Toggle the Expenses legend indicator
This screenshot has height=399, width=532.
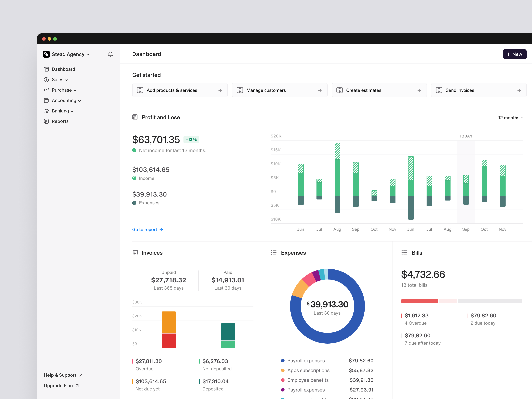point(134,203)
